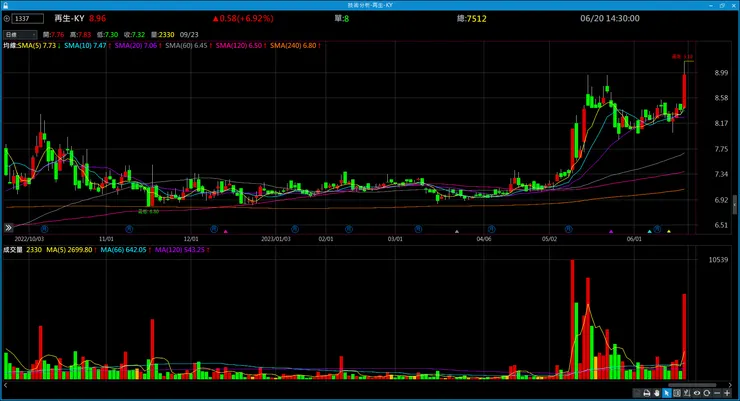The height and width of the screenshot is (401, 740).
Task: Click the SMA(20) 7.06 indicator label
Action: 136,46
